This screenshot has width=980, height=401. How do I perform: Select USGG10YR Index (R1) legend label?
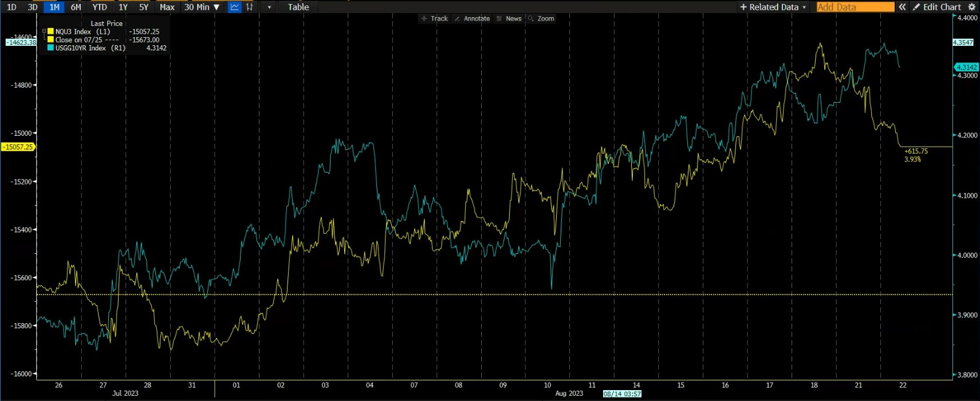(x=90, y=48)
